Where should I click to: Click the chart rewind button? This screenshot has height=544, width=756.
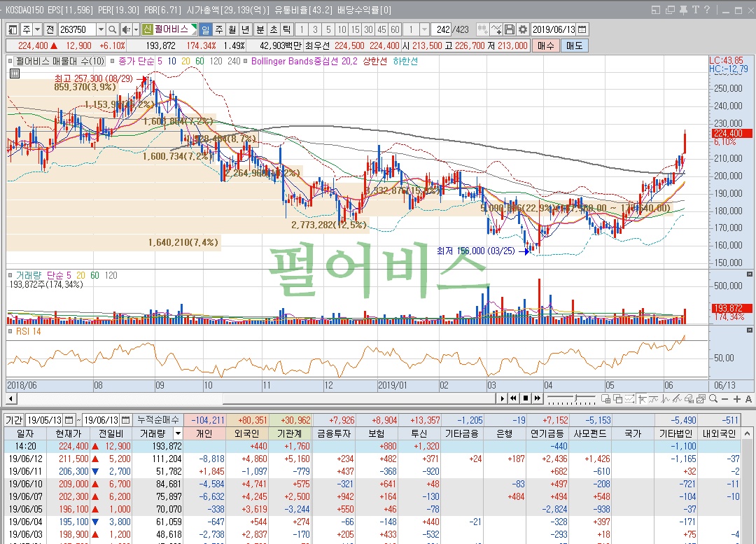(514, 398)
